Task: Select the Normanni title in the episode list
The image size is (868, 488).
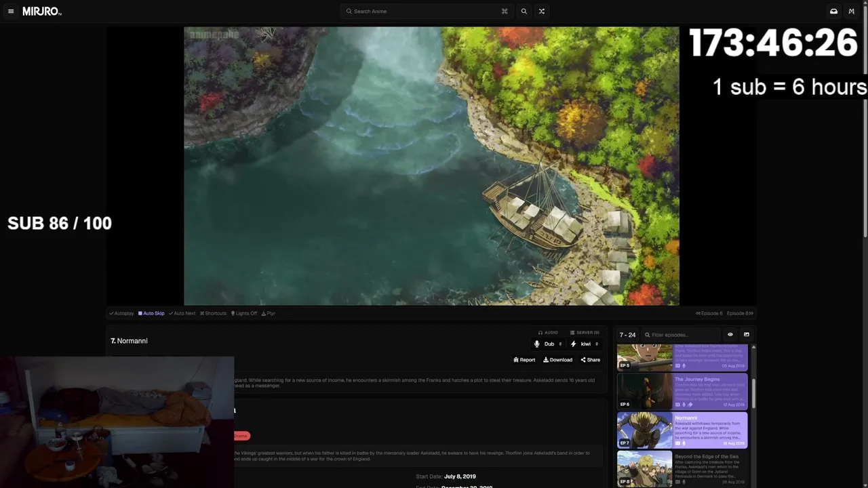Action: click(x=686, y=418)
